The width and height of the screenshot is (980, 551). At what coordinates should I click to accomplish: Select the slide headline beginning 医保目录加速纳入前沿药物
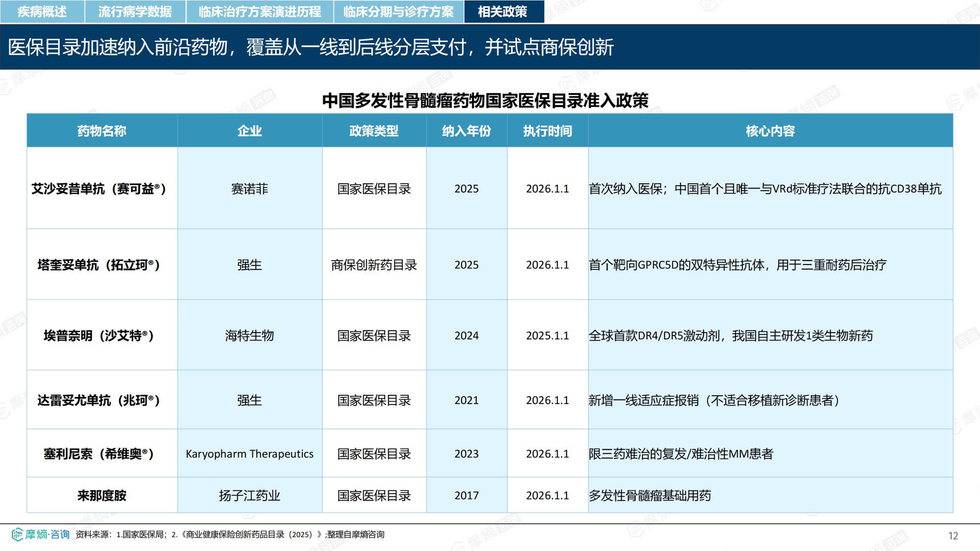(x=311, y=48)
